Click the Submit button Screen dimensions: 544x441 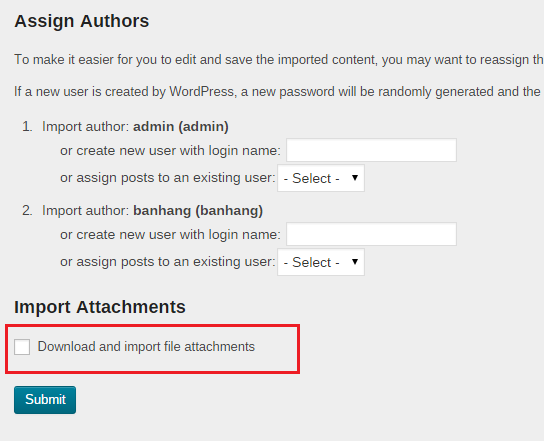(x=45, y=400)
